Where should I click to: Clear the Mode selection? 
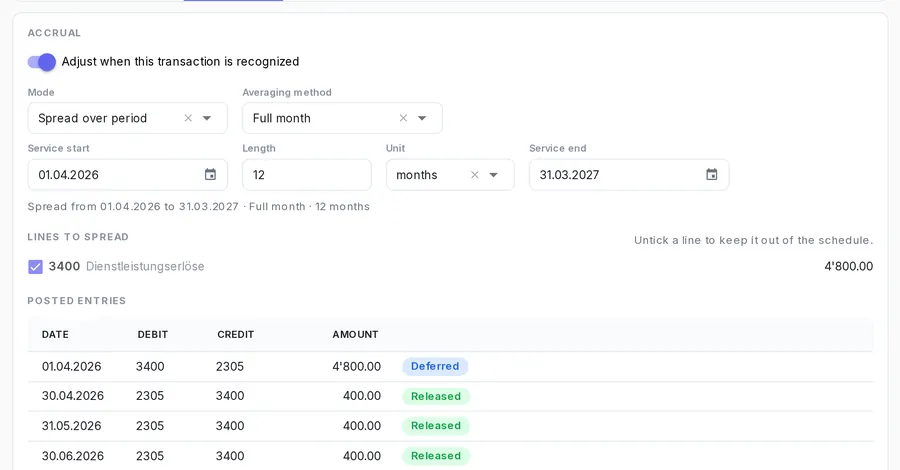coord(188,118)
